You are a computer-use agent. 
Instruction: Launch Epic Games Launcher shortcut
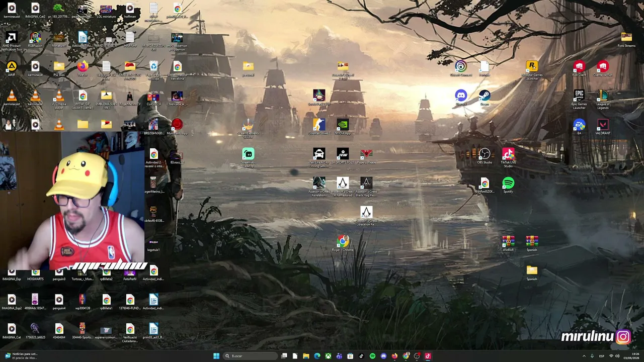tap(579, 100)
